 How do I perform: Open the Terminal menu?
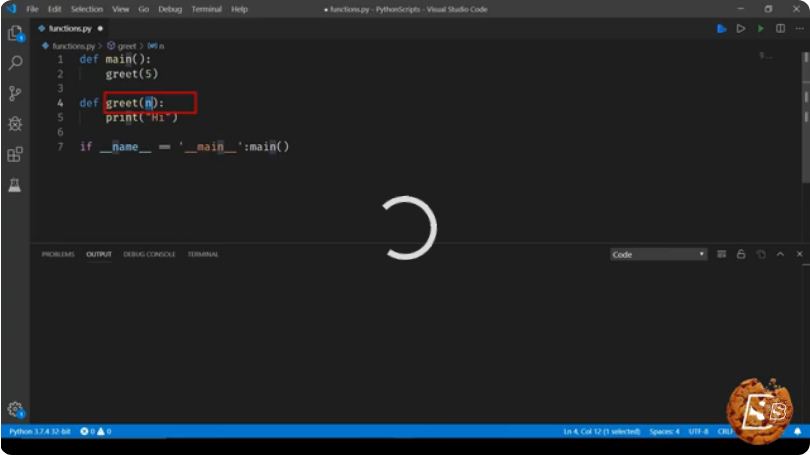(x=206, y=9)
